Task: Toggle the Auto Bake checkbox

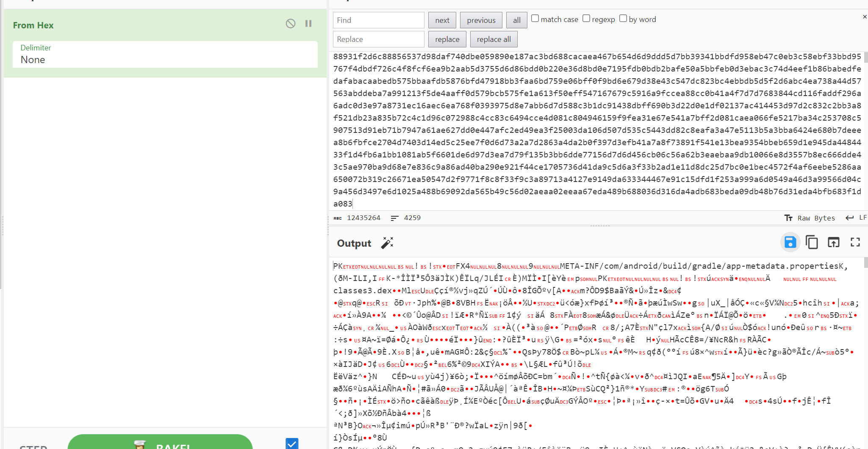Action: coord(292,443)
